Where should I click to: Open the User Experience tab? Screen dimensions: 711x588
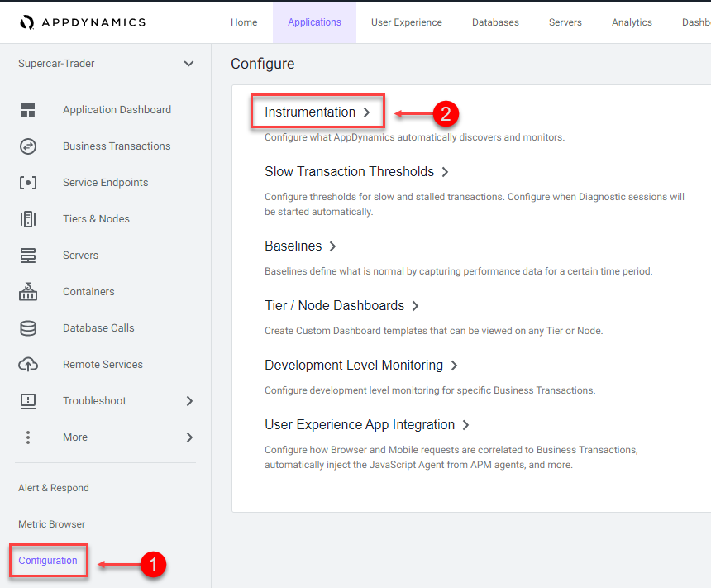tap(406, 22)
